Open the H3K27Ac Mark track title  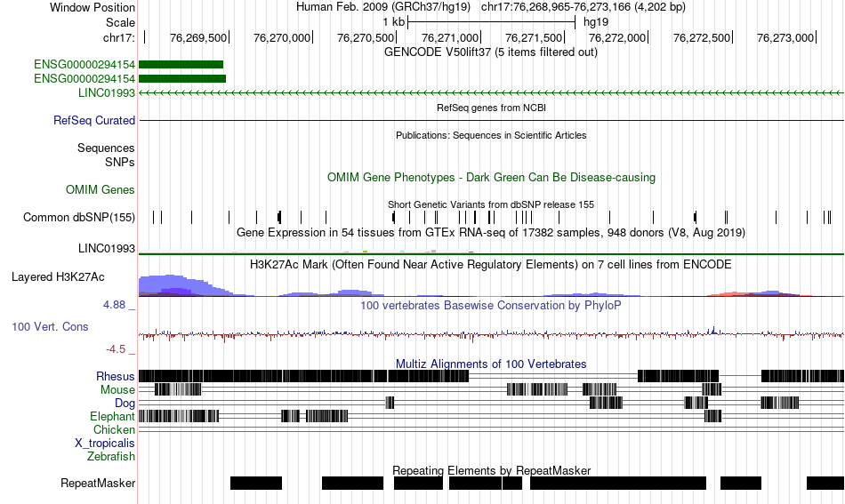coord(491,264)
